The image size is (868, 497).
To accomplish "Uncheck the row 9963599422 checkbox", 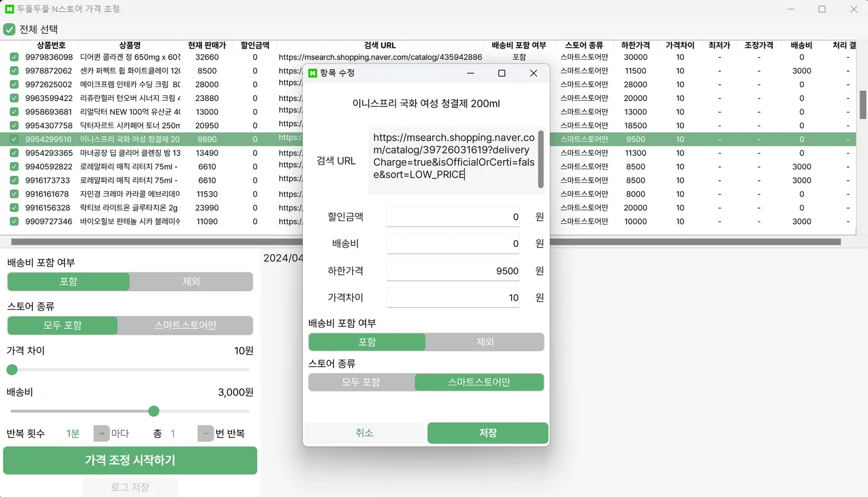I will click(14, 98).
